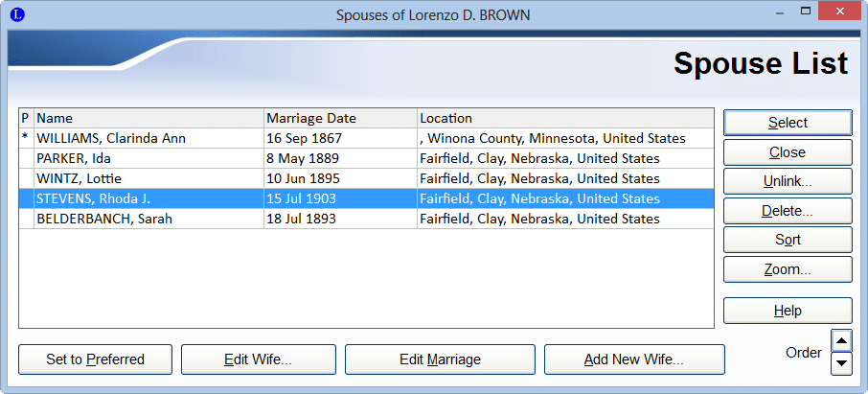Unlink the selected spouse

pos(787,181)
